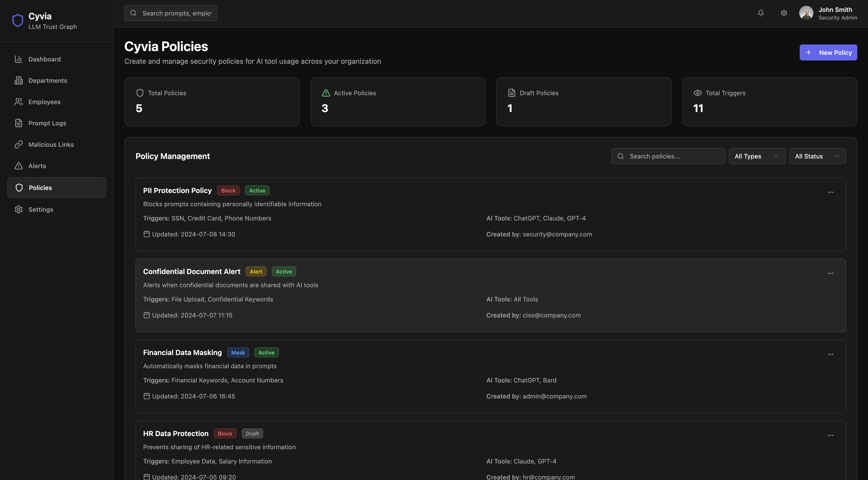Expand the All Types dropdown

757,156
